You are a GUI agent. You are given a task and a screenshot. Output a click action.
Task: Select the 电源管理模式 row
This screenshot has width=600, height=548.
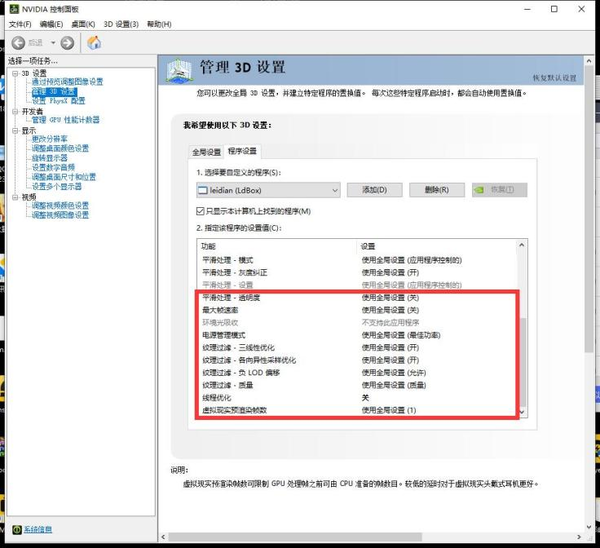pyautogui.click(x=357, y=335)
